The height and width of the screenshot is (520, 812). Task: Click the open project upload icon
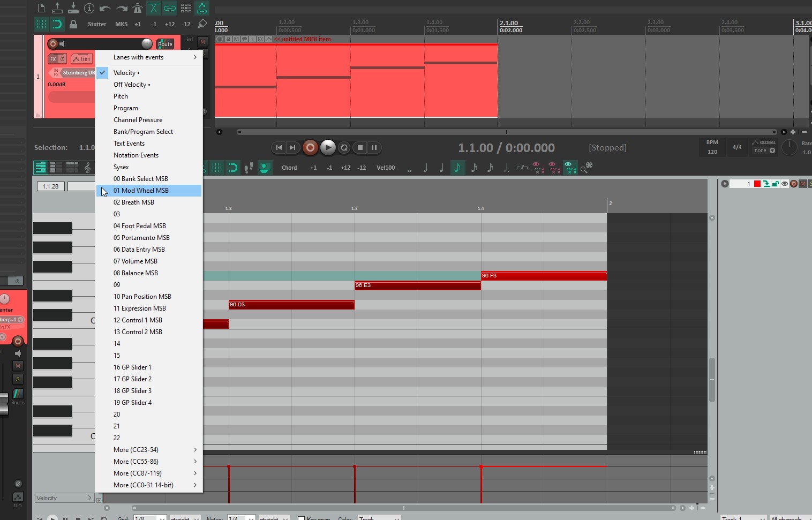(57, 8)
